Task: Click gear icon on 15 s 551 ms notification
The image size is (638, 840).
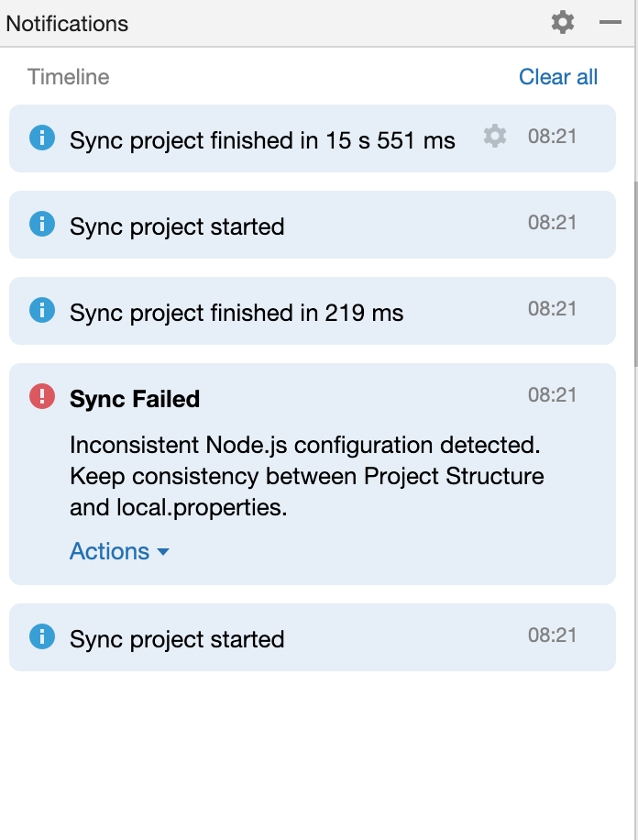Action: pyautogui.click(x=495, y=137)
